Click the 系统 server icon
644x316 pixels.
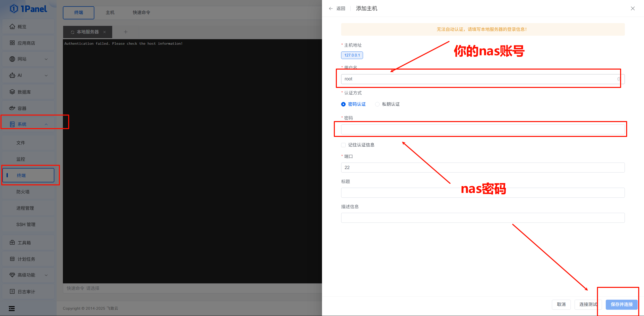pos(12,124)
